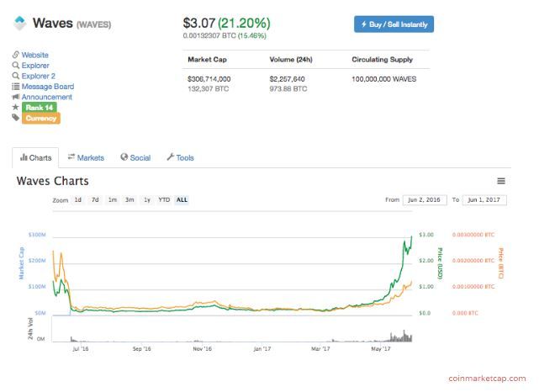Set chart zoom to ALL
Image resolution: width=539 pixels, height=392 pixels.
click(182, 199)
